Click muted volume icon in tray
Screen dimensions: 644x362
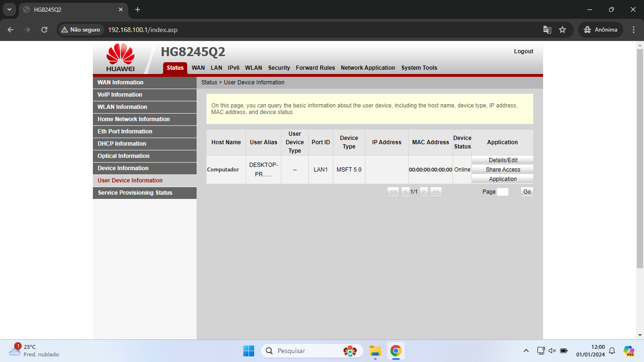point(553,351)
